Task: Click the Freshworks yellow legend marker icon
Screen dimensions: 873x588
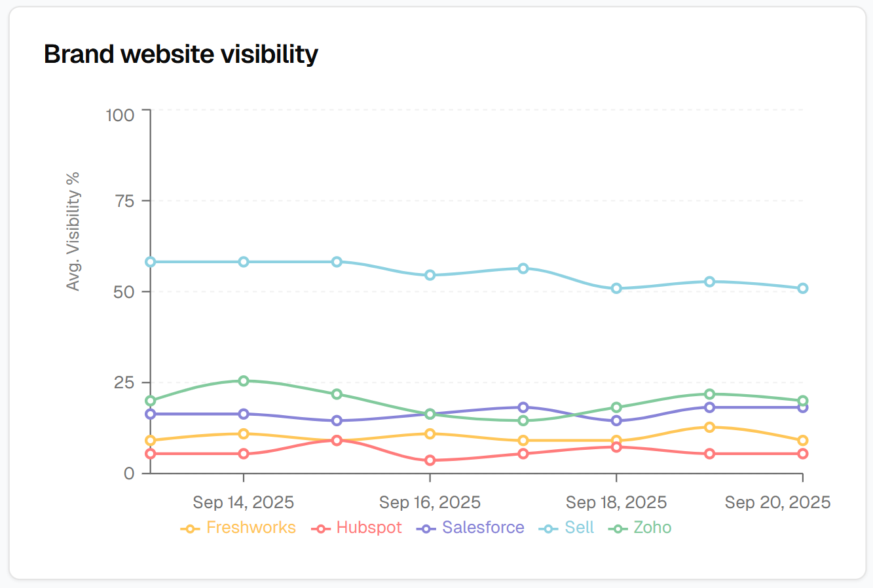Action: 190,528
